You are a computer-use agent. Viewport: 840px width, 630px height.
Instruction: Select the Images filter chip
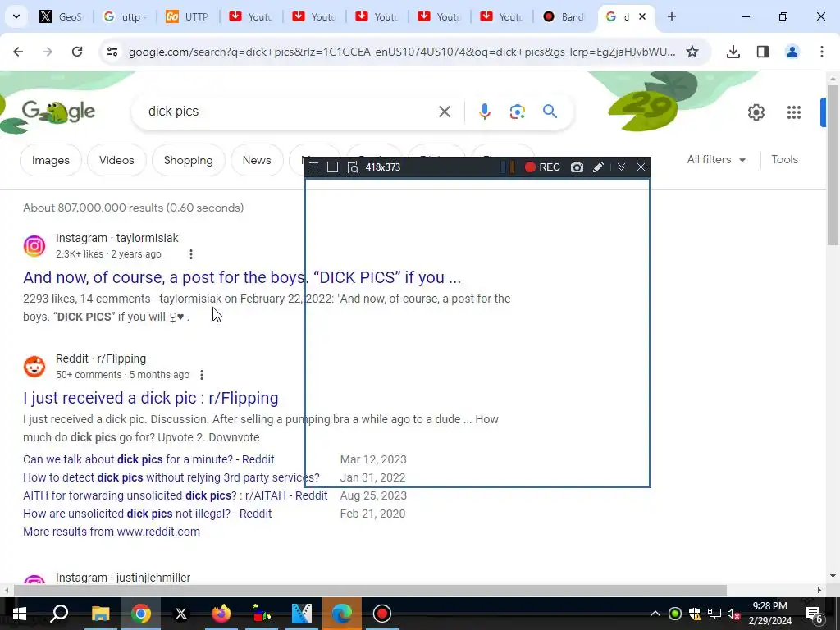(50, 160)
